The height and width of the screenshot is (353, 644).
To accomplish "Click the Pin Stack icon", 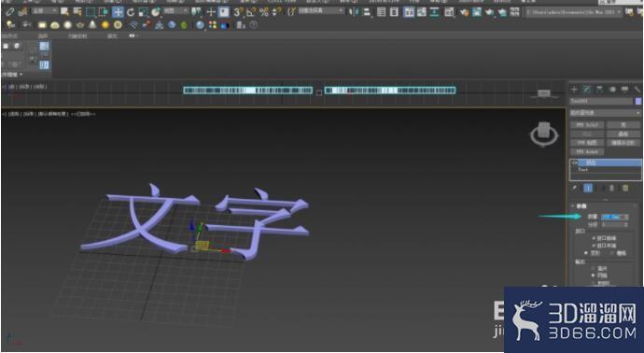I will point(575,189).
